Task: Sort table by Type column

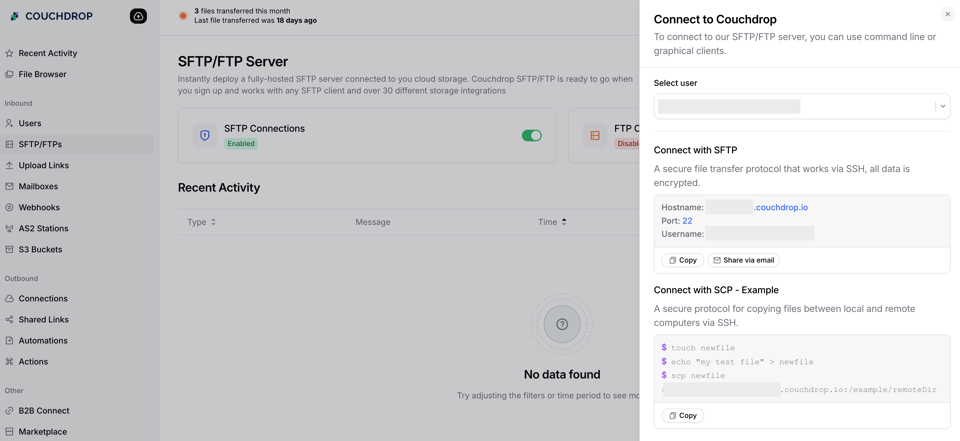Action: [x=201, y=222]
